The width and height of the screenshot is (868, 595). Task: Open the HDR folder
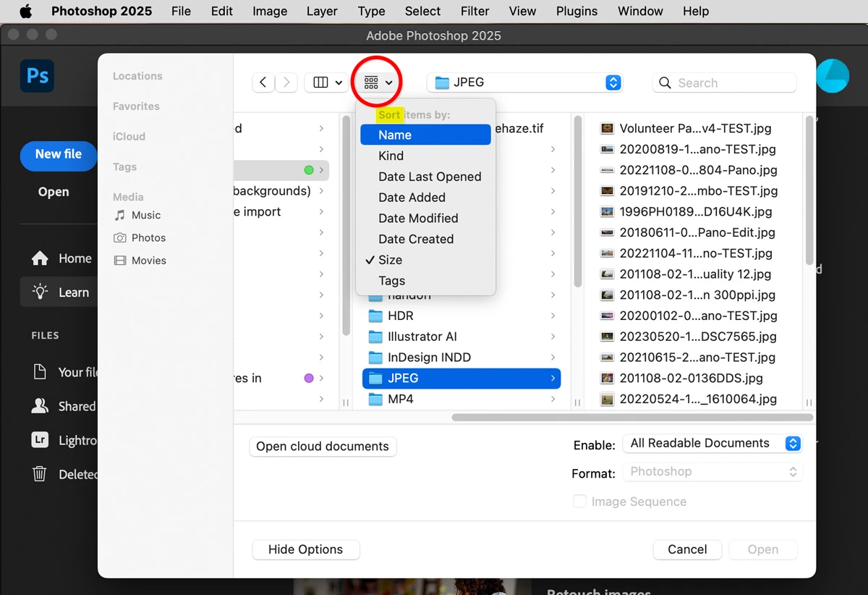pos(461,316)
